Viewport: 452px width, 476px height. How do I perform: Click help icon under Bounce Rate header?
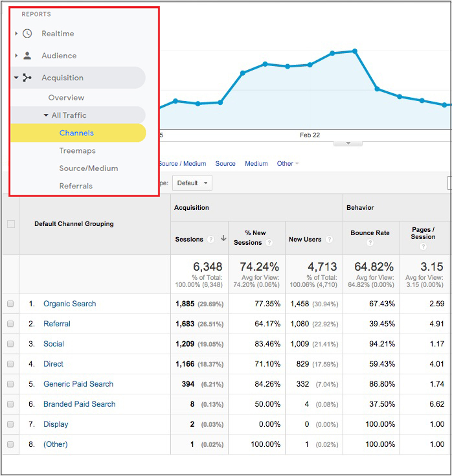[370, 243]
